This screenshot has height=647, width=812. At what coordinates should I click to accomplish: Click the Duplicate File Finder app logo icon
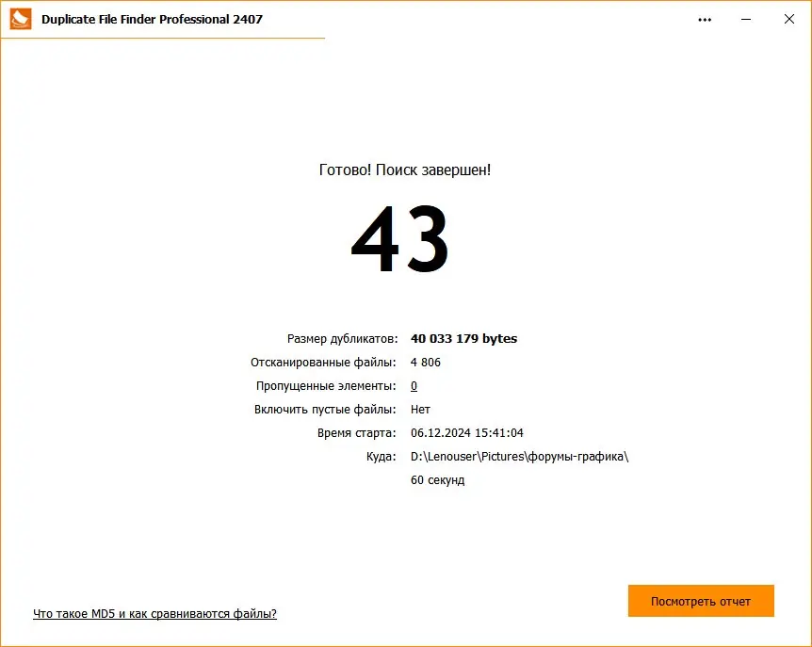21,19
